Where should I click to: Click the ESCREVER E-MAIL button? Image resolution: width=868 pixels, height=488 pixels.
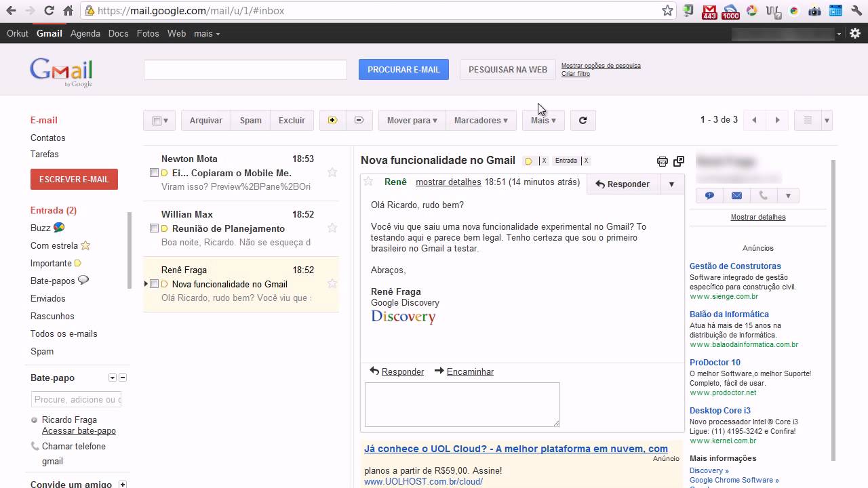tap(74, 180)
